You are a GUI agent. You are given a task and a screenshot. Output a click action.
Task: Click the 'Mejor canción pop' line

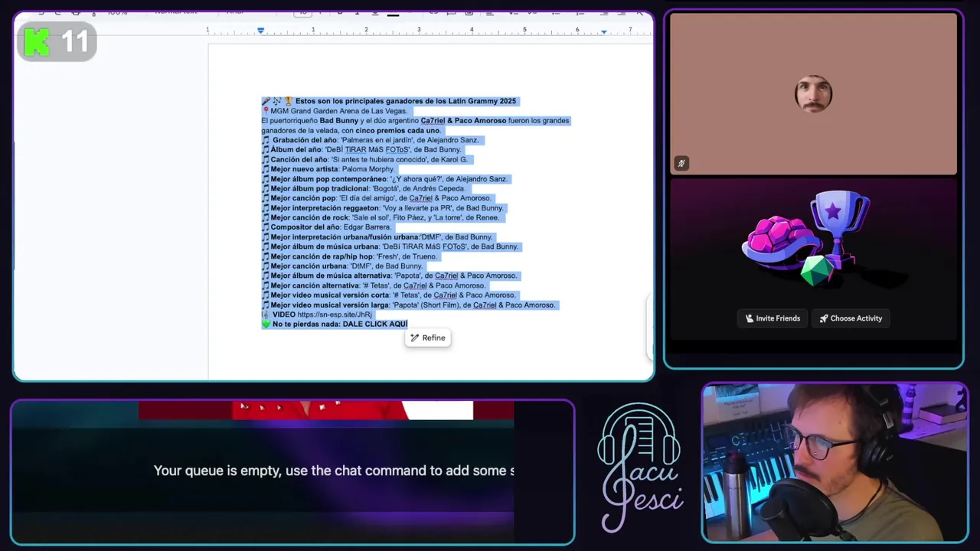pyautogui.click(x=377, y=198)
